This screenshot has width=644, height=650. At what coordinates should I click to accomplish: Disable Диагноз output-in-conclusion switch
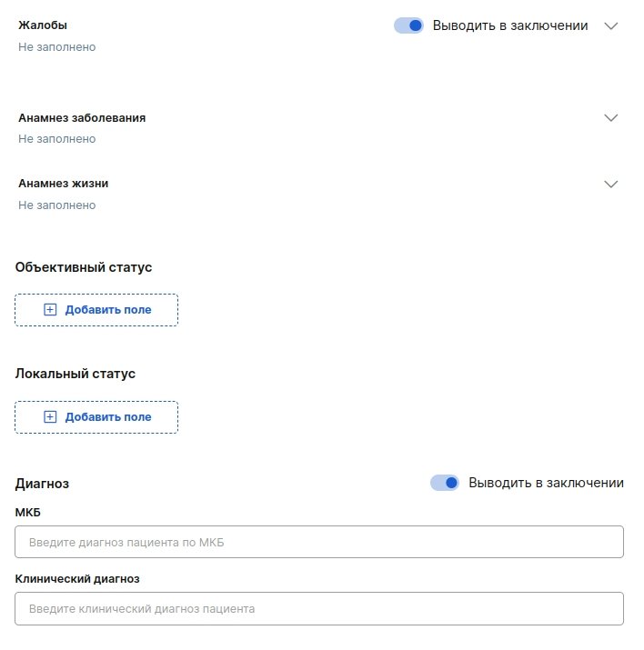coord(445,483)
